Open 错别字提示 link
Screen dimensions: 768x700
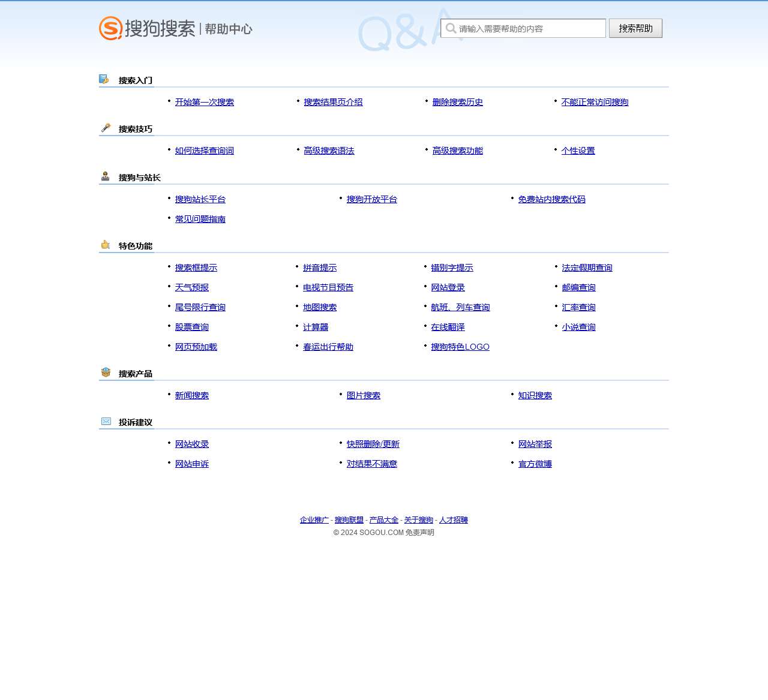(452, 268)
